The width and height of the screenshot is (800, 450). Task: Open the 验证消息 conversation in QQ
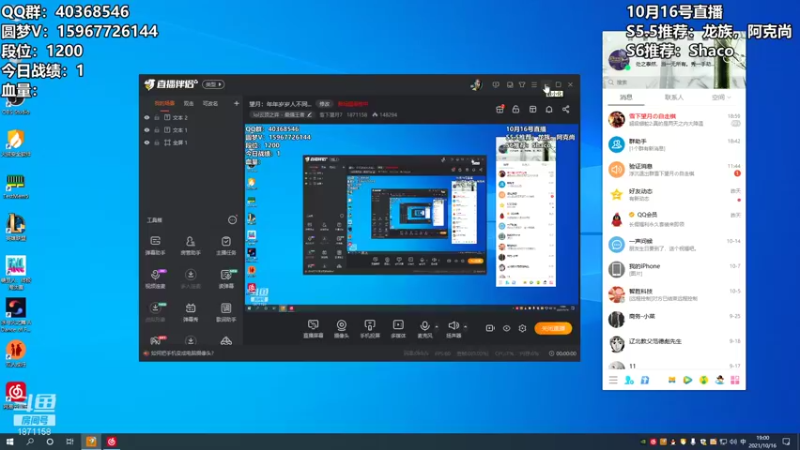coord(674,169)
